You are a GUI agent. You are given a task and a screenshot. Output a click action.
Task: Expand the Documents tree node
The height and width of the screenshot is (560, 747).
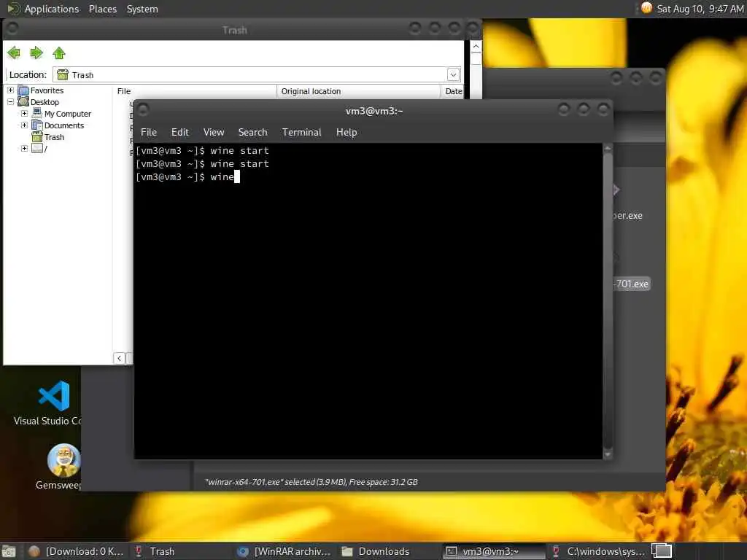tap(24, 125)
